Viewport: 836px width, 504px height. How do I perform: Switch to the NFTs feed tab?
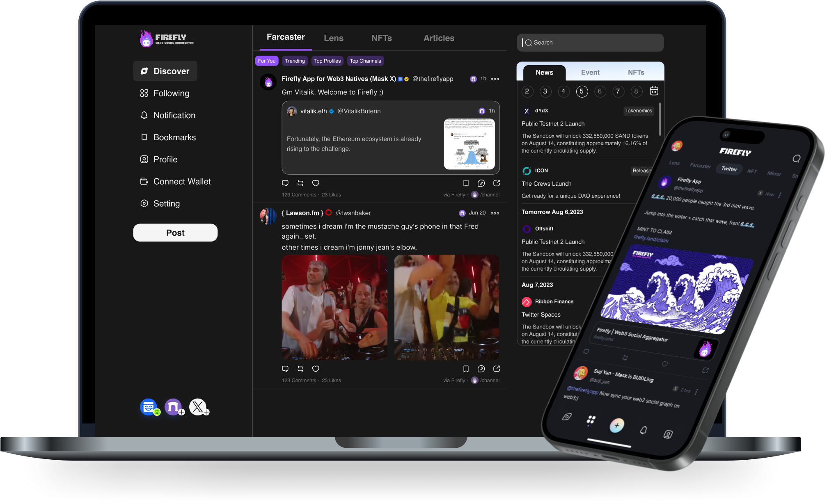[x=382, y=38]
